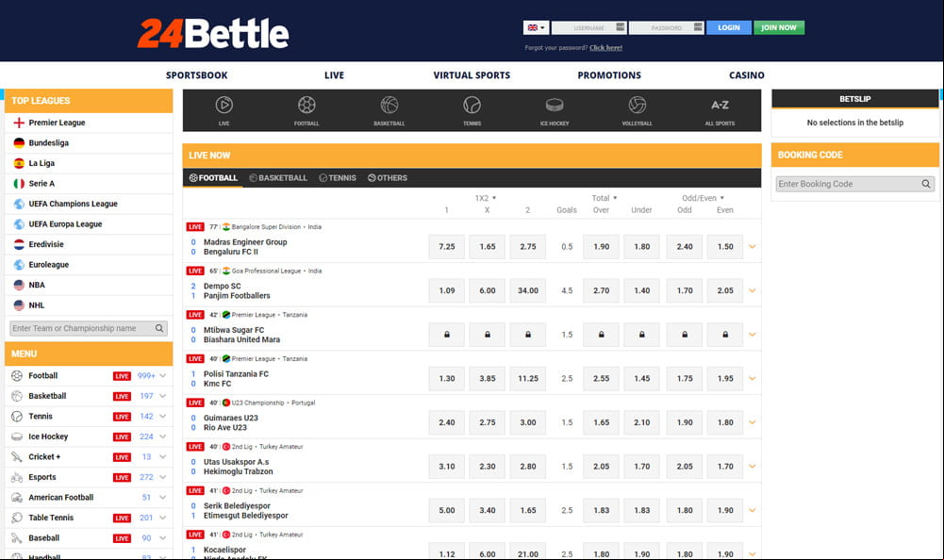This screenshot has height=560, width=944.
Task: Select 34.00 odds for Panjim Footballers win
Action: [x=528, y=290]
